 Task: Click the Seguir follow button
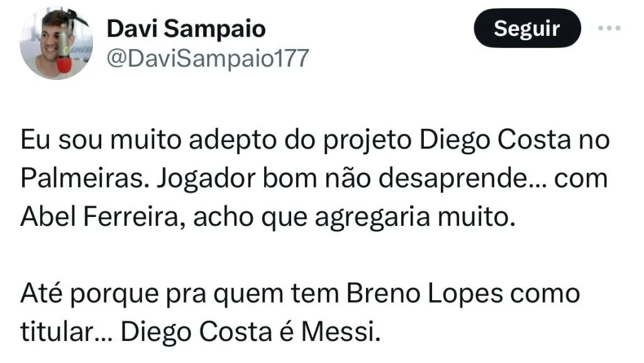pos(526,28)
